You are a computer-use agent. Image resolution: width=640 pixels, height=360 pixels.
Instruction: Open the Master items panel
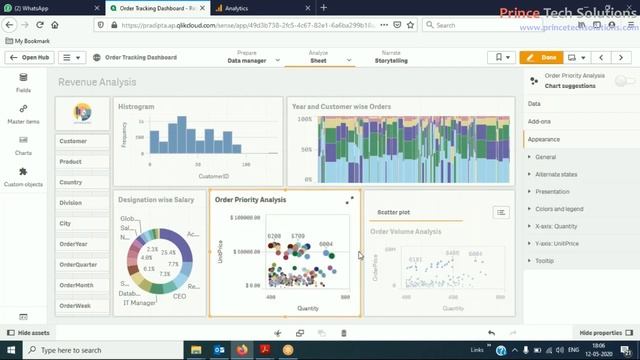click(23, 114)
